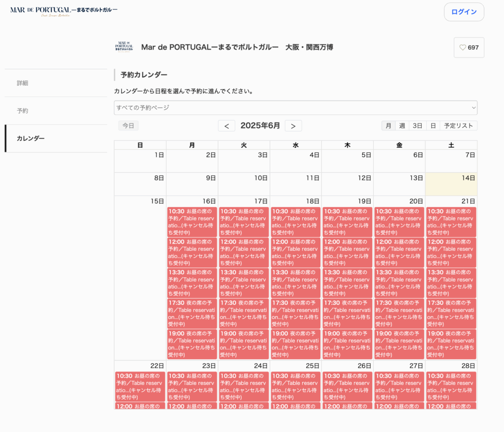Open the 17:30 dinner slot on 18日
Screen dimensions: 504x432
pos(296,313)
